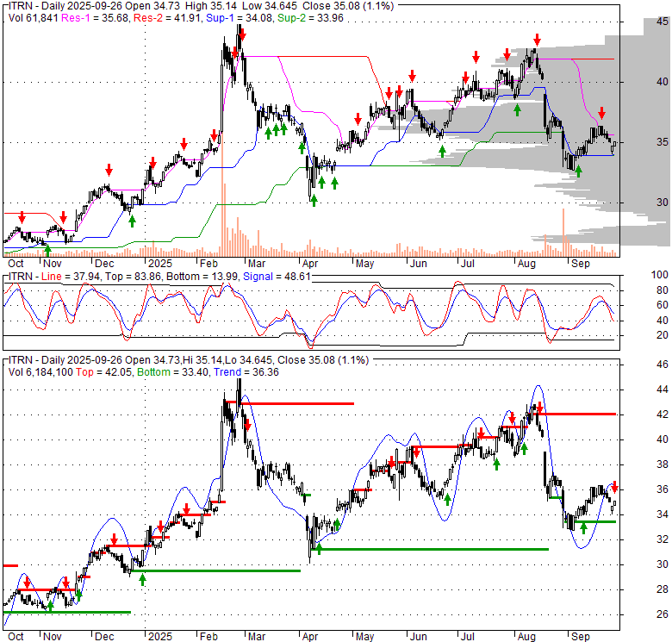Click the red arrow above August high, top chart
672x642 pixels.
(x=537, y=41)
